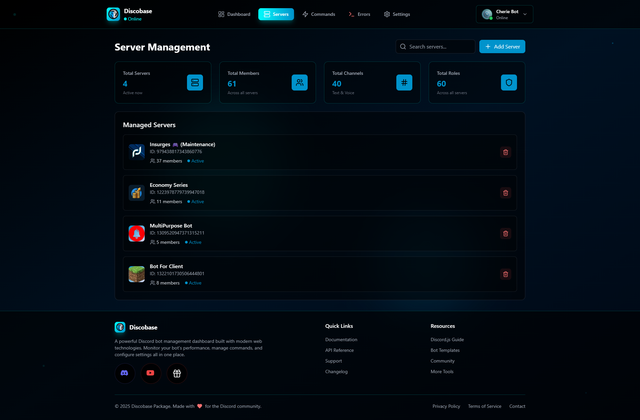The width and height of the screenshot is (640, 420).
Task: Open the Contact link
Action: pyautogui.click(x=517, y=406)
